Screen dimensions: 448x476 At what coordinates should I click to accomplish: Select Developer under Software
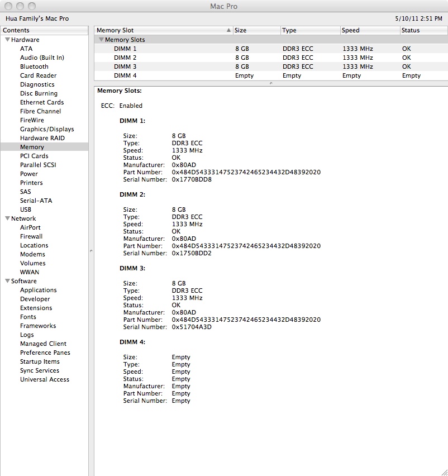[x=35, y=299]
